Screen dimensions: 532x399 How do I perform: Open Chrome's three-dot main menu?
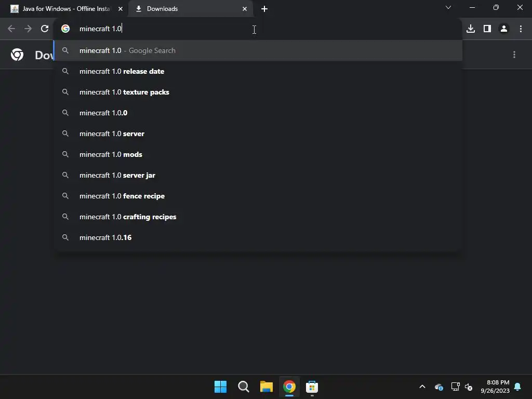(521, 29)
